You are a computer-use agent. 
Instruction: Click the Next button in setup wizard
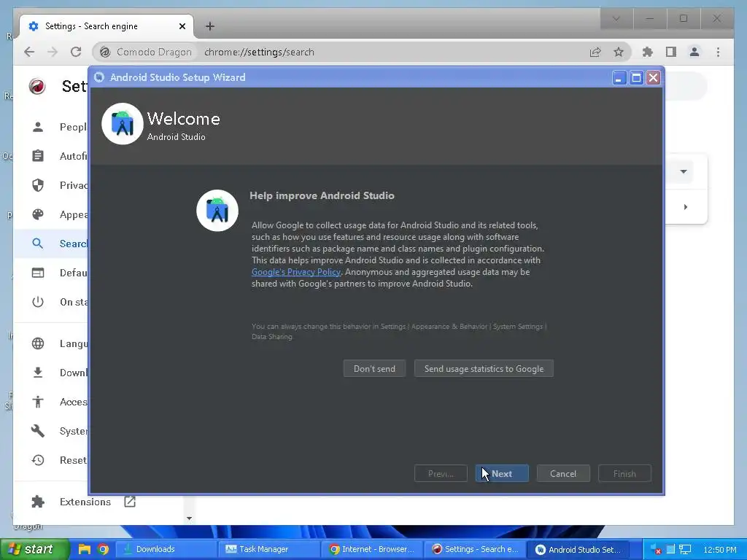click(502, 473)
